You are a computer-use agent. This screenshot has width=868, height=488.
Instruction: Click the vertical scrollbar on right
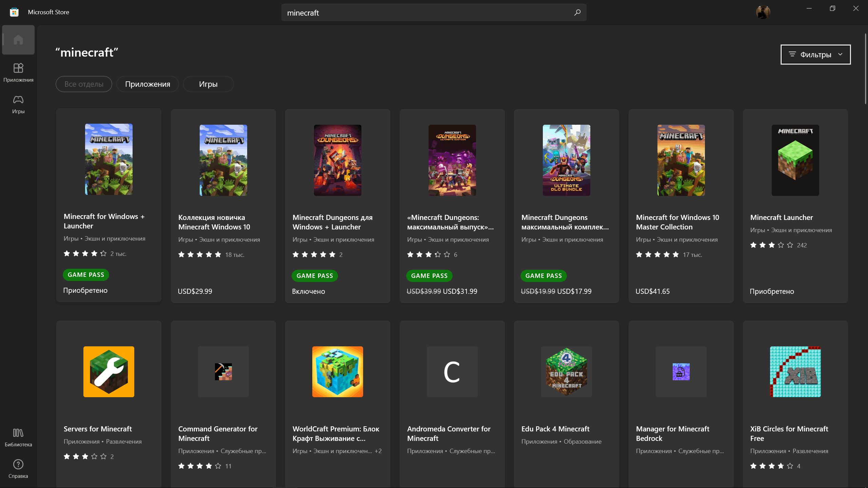point(865,69)
